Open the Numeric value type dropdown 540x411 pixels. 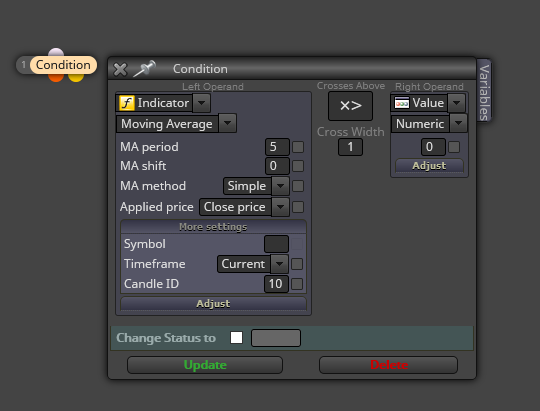pos(458,123)
